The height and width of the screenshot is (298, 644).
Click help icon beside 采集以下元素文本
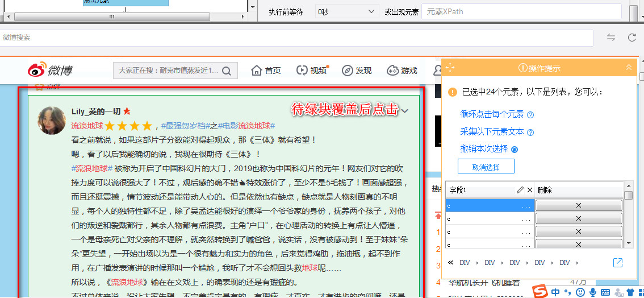(x=530, y=133)
